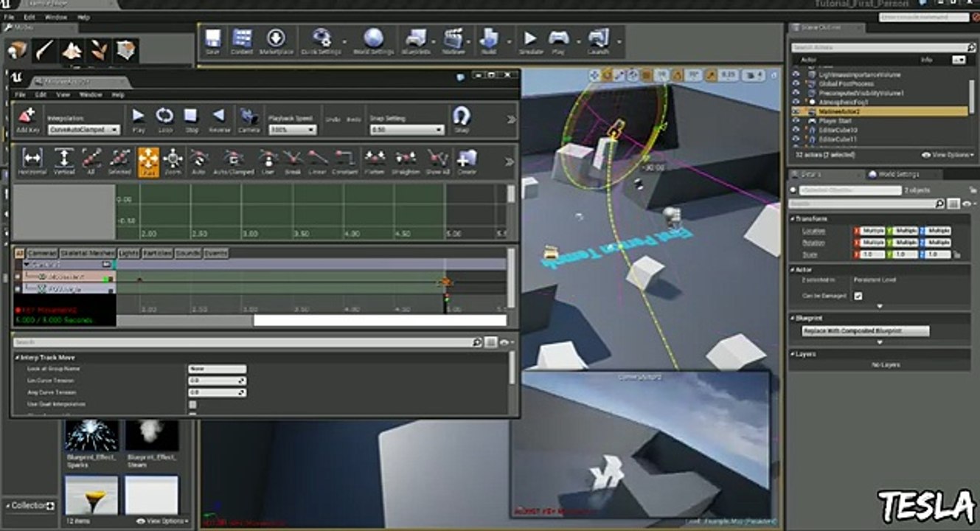Open the Snap Setting dropdown
The width and height of the screenshot is (980, 531).
406,130
